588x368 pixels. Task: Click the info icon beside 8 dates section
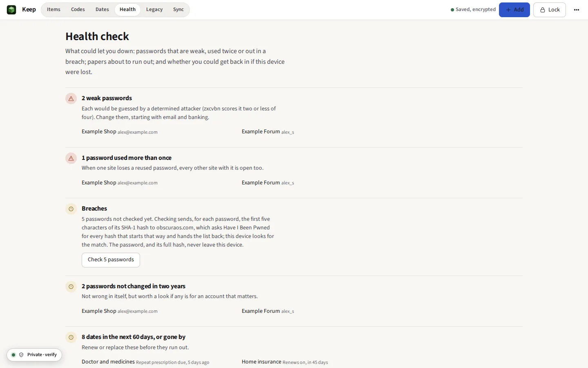point(71,337)
